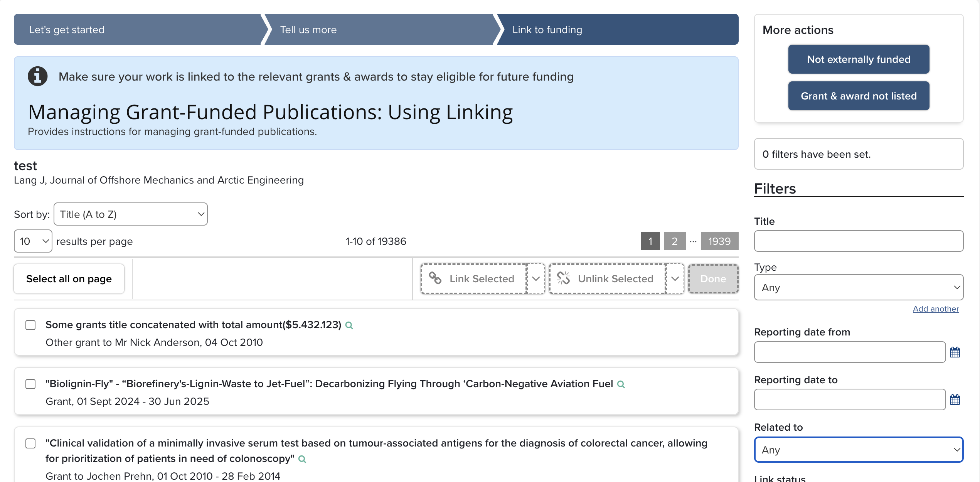
Task: Go to the Let's get started step
Action: click(x=67, y=30)
